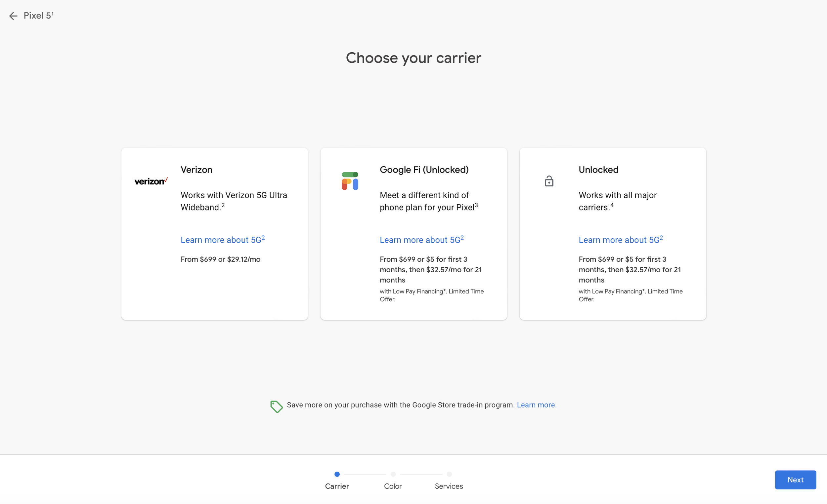This screenshot has width=827, height=504.
Task: Click the unlocked padlock icon
Action: (x=549, y=181)
